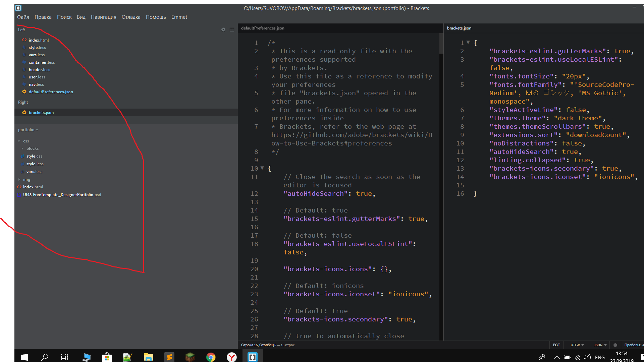The width and height of the screenshot is (644, 362).
Task: Open the portfolio project dropdown
Action: pos(28,130)
